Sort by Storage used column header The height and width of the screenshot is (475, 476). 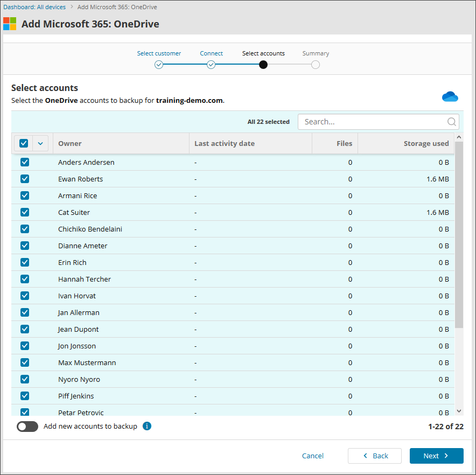406,143
